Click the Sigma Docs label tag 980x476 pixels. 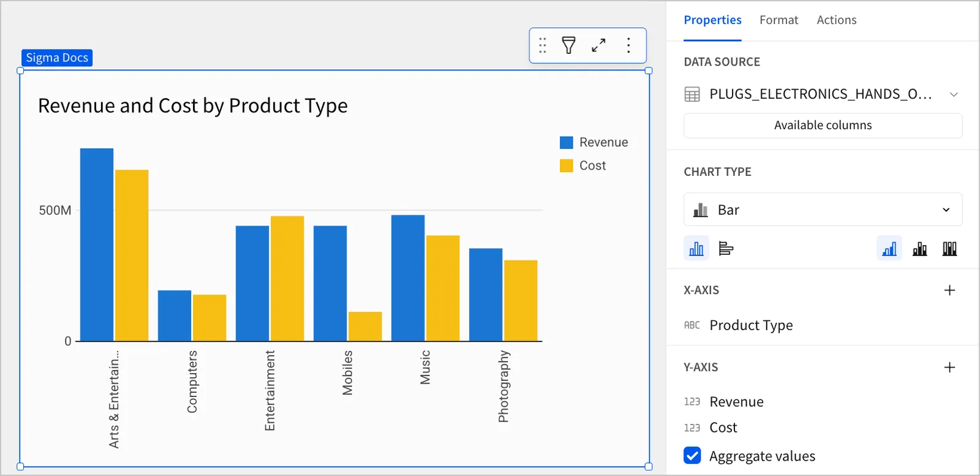(57, 58)
